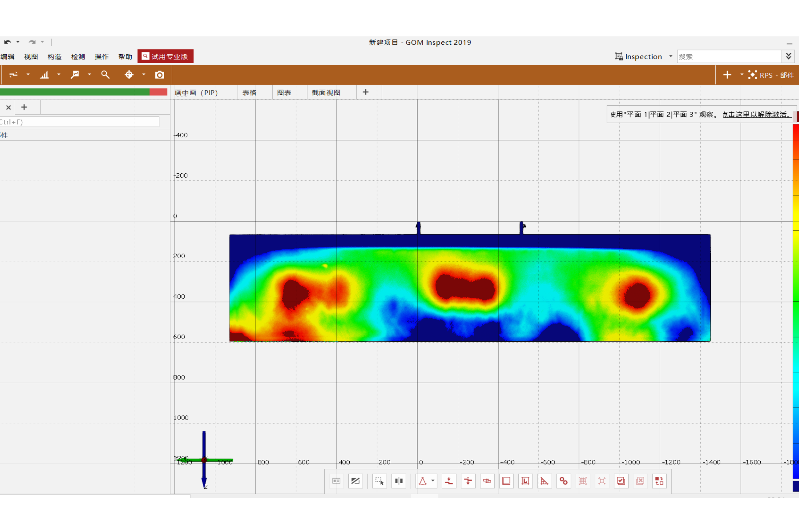Click the angle triangle ruler icon
Image resolution: width=799 pixels, height=532 pixels.
pyautogui.click(x=544, y=481)
